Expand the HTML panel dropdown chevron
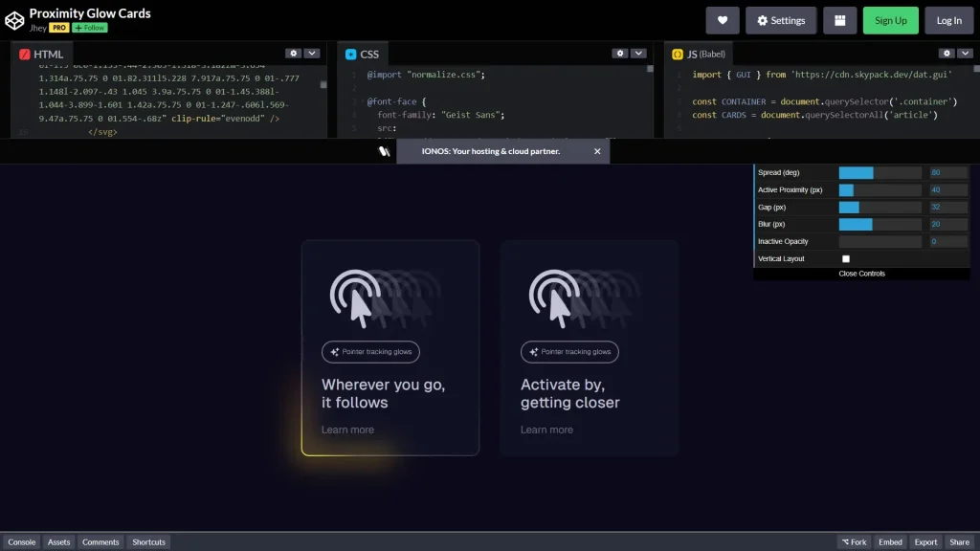 click(x=310, y=54)
